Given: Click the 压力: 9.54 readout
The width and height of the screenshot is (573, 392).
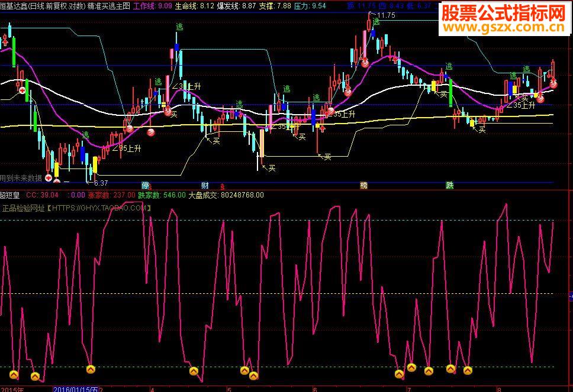Looking at the screenshot, I should coord(310,6).
